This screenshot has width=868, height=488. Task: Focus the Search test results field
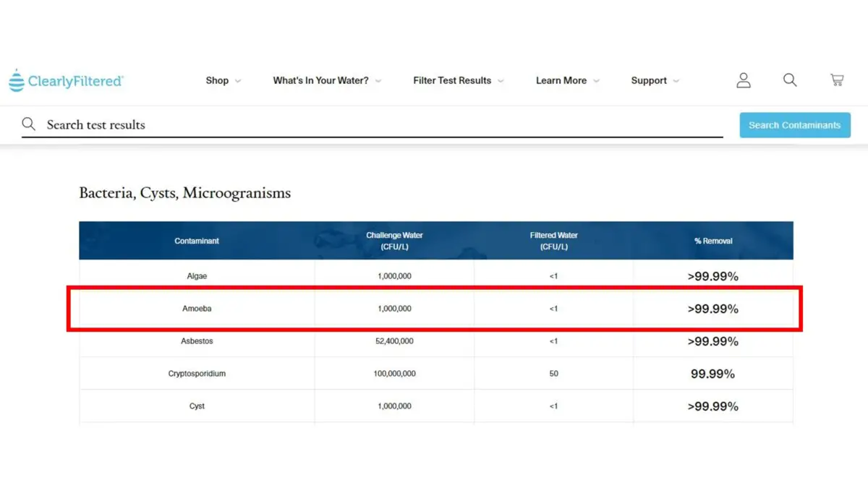[376, 124]
